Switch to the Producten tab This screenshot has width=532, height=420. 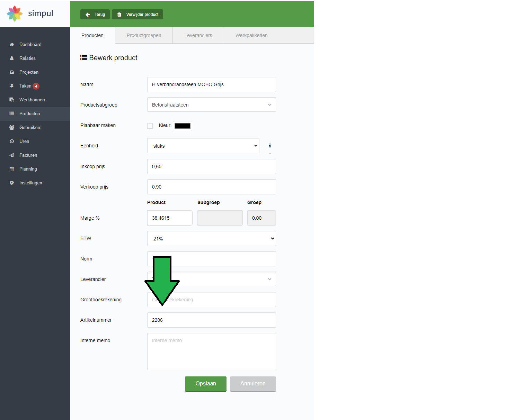[x=92, y=35]
